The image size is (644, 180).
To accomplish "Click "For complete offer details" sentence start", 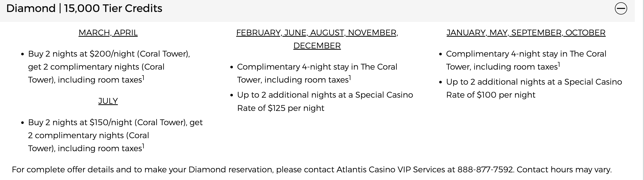I will tap(51, 170).
